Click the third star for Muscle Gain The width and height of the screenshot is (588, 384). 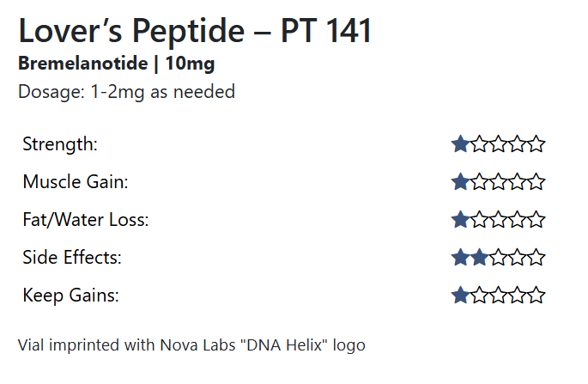[499, 182]
